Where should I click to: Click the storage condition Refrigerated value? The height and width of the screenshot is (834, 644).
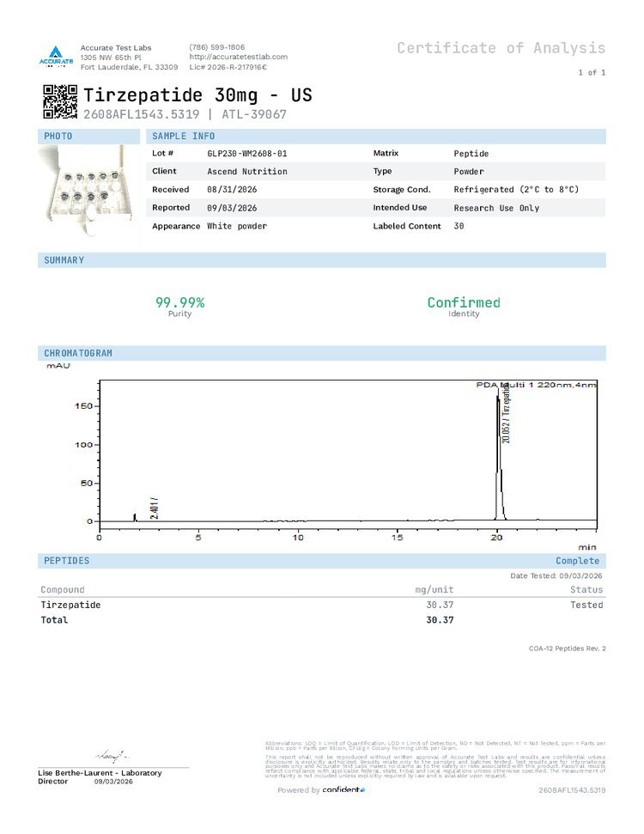(x=516, y=189)
